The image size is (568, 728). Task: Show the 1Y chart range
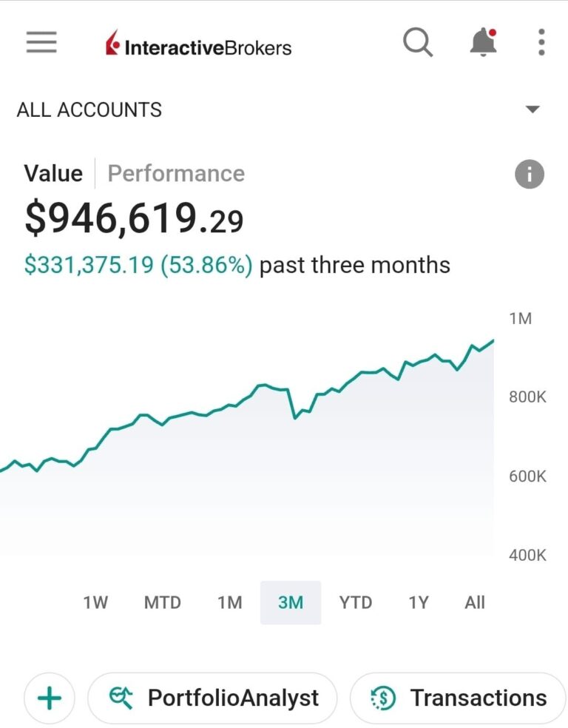pyautogui.click(x=418, y=602)
